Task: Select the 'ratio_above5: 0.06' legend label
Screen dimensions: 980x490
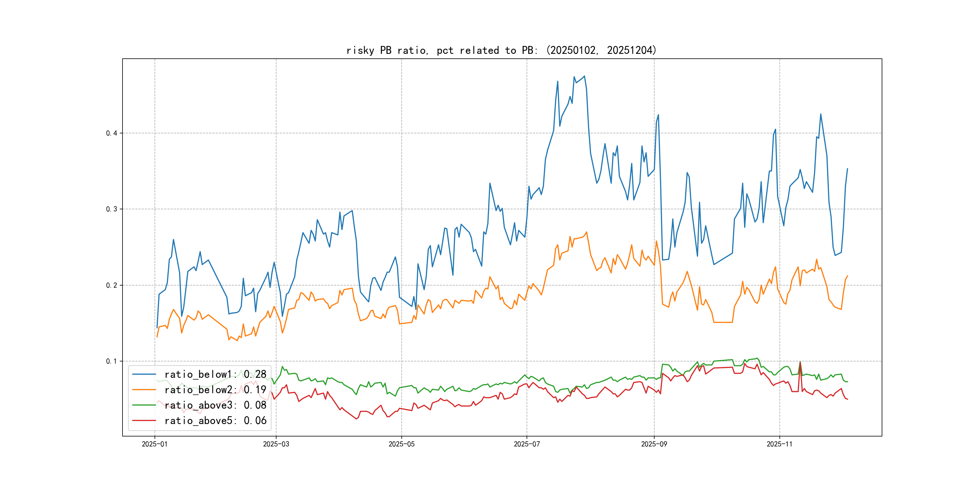Action: [x=215, y=420]
